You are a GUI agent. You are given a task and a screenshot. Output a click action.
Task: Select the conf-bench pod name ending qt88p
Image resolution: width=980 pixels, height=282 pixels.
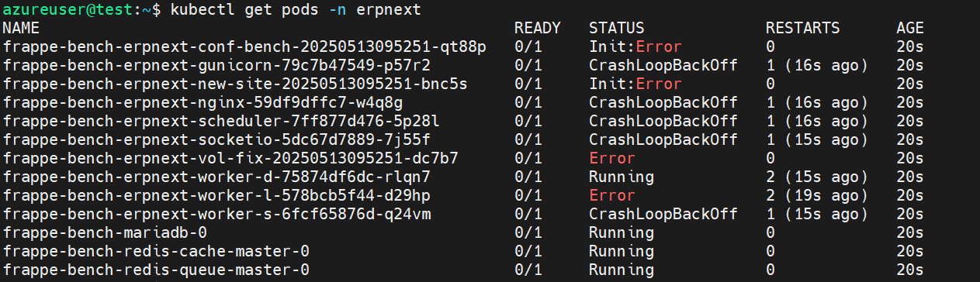click(x=244, y=46)
